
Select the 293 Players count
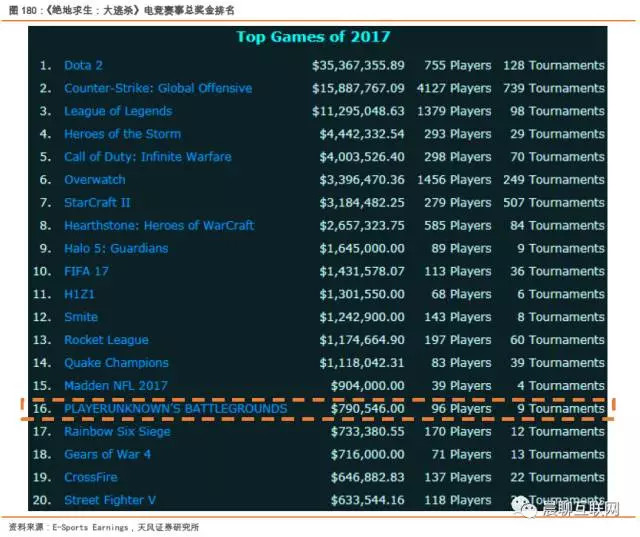coord(458,134)
